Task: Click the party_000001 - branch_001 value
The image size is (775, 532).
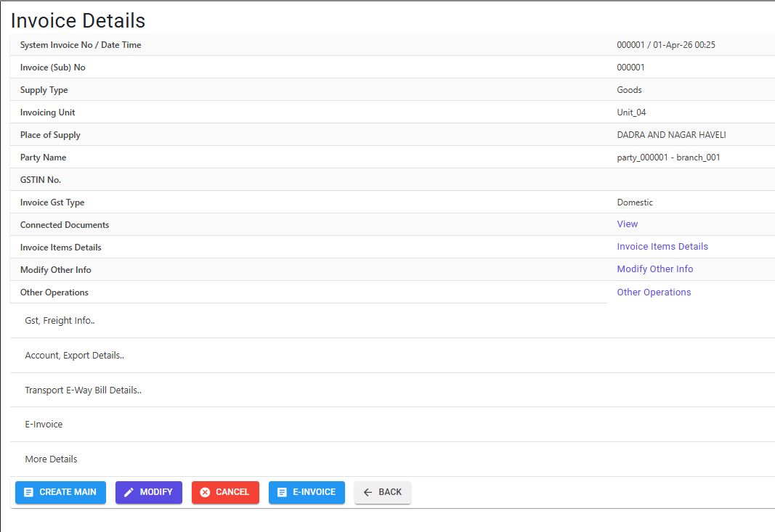Action: (668, 157)
